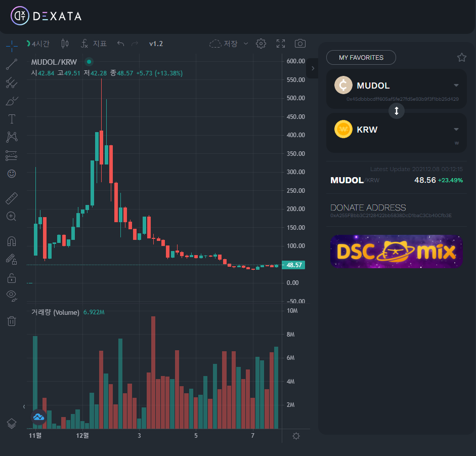Open the XABCD pattern tool
Image resolution: width=476 pixels, height=456 pixels.
pyautogui.click(x=12, y=137)
